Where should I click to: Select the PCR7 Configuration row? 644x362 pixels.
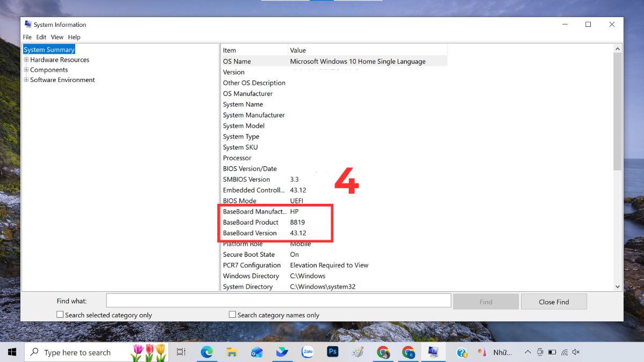(x=334, y=265)
